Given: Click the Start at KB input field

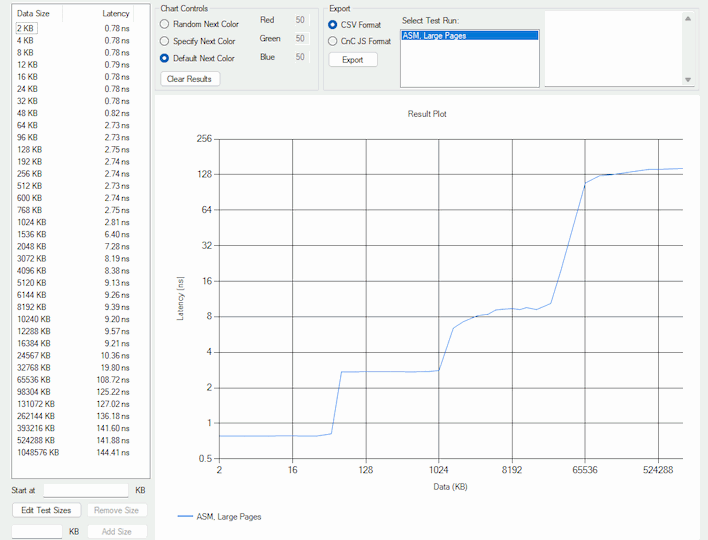Looking at the screenshot, I should pyautogui.click(x=85, y=490).
